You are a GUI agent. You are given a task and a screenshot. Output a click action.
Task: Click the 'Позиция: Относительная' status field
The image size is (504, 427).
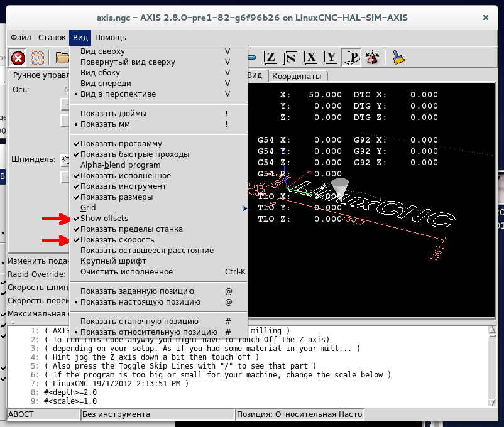point(300,414)
